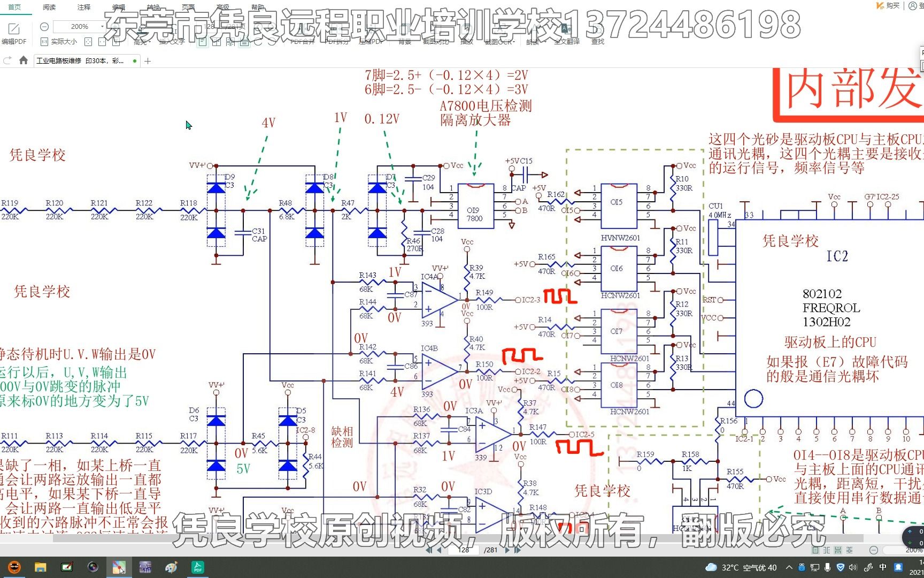Click the status bar zoom out minus button
Screen dimensions: 924x578
click(x=873, y=550)
